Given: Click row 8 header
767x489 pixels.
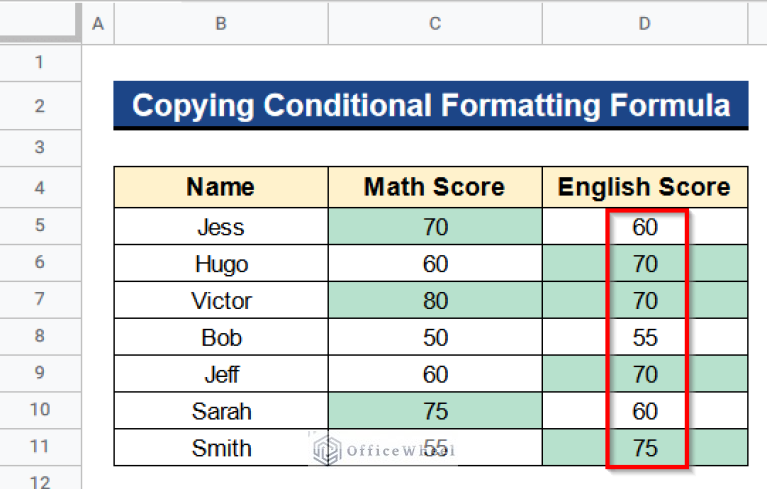Looking at the screenshot, I should (40, 337).
